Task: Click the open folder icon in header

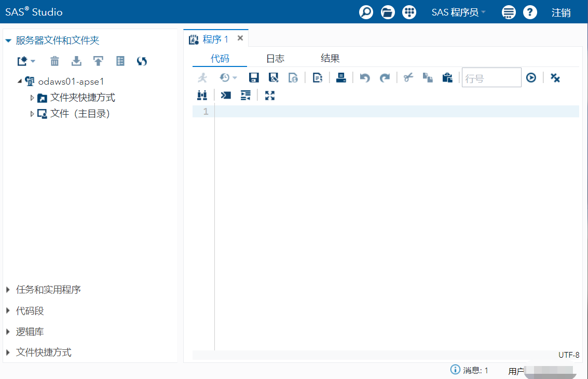Action: tap(388, 12)
